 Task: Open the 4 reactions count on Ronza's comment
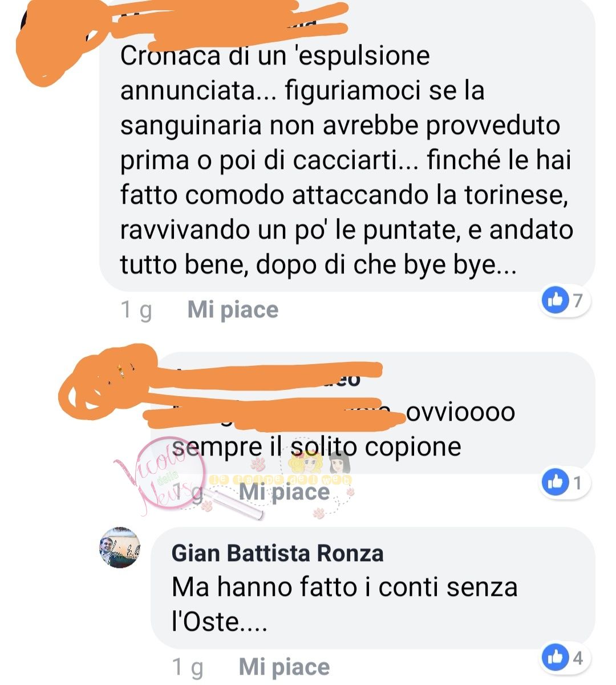pyautogui.click(x=578, y=658)
